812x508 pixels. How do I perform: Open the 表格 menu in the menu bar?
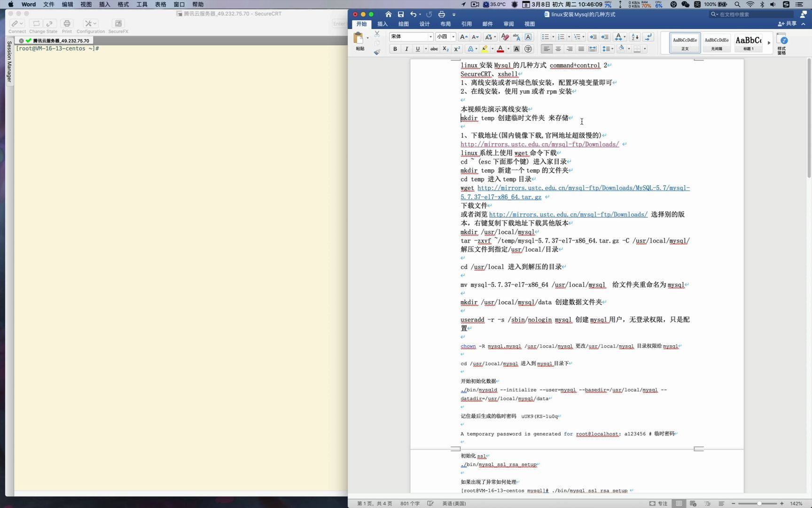(160, 4)
